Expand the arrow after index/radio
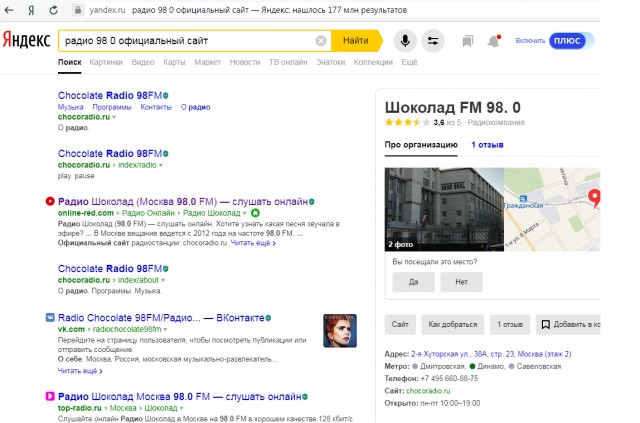The width and height of the screenshot is (640, 423). [161, 165]
